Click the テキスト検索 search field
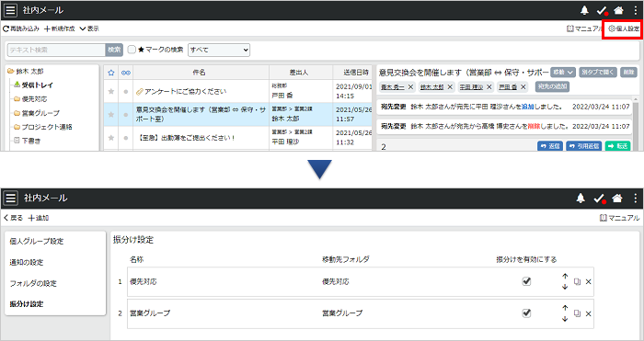 56,50
